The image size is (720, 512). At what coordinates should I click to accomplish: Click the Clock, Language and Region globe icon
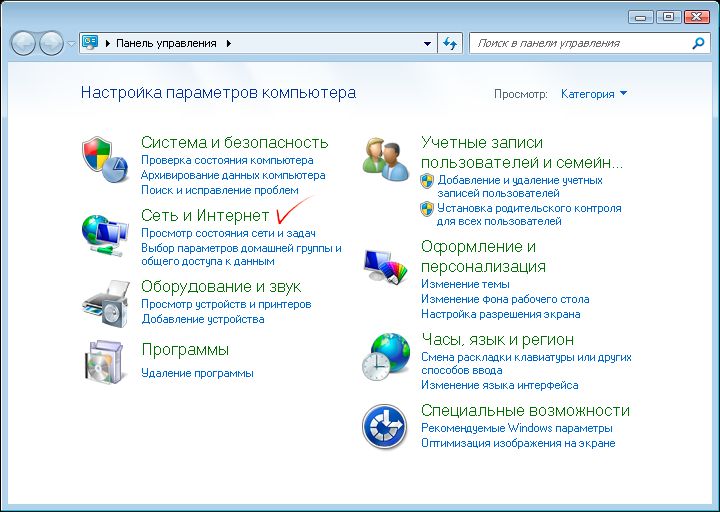(386, 357)
